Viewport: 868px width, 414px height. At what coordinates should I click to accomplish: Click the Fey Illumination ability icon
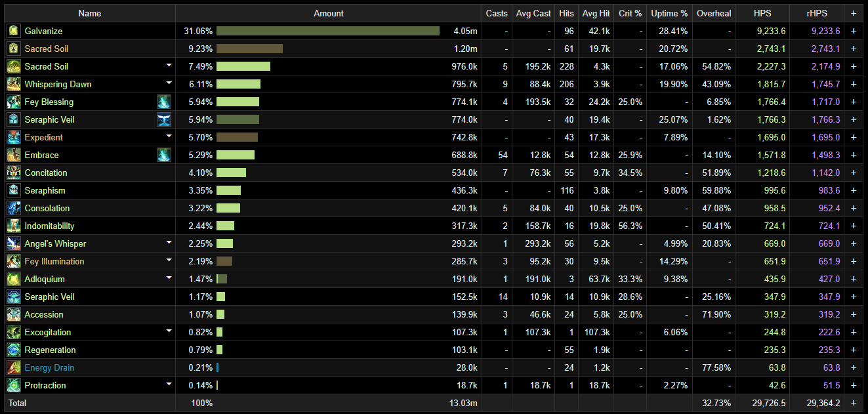pyautogui.click(x=14, y=261)
